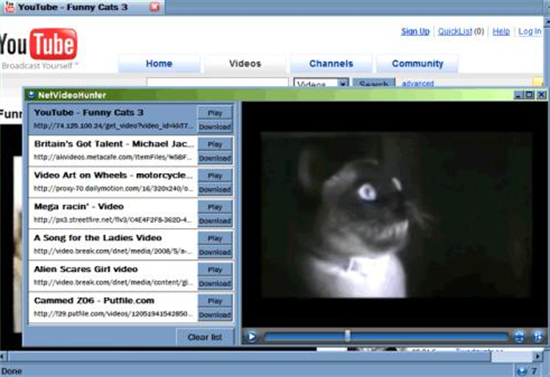Select the YouTube - Funny Cats 3 list title

89,113
